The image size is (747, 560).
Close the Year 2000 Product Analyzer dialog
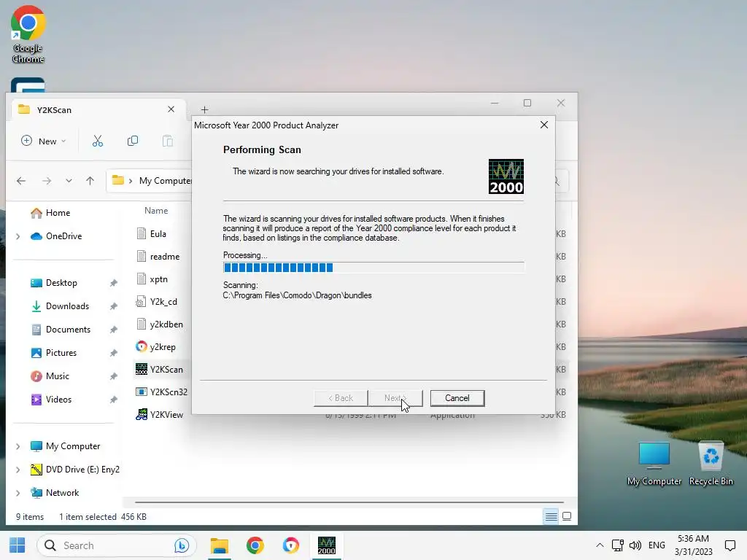[544, 125]
